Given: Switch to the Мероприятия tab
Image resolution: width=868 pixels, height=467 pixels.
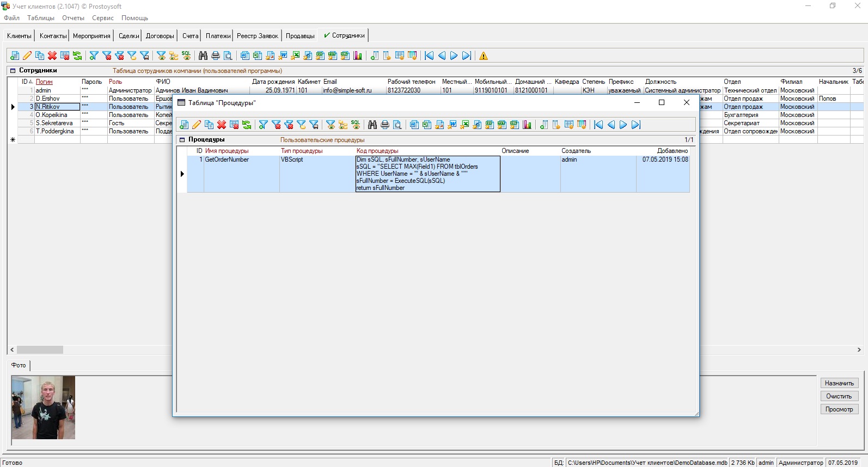Looking at the screenshot, I should pyautogui.click(x=91, y=36).
